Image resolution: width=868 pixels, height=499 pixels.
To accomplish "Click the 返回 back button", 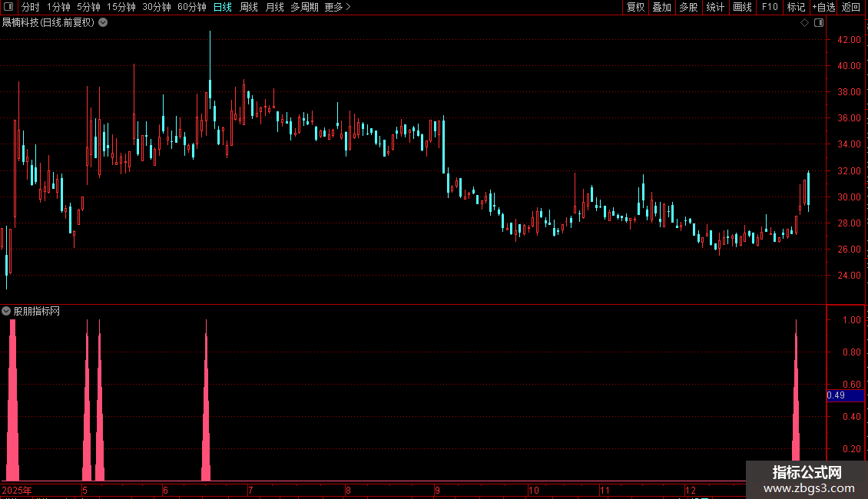I will [851, 7].
